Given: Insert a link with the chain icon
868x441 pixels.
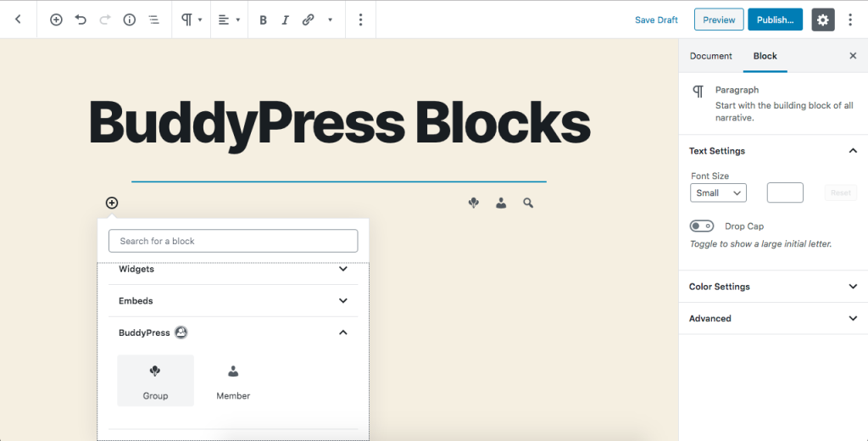Looking at the screenshot, I should pyautogui.click(x=309, y=20).
